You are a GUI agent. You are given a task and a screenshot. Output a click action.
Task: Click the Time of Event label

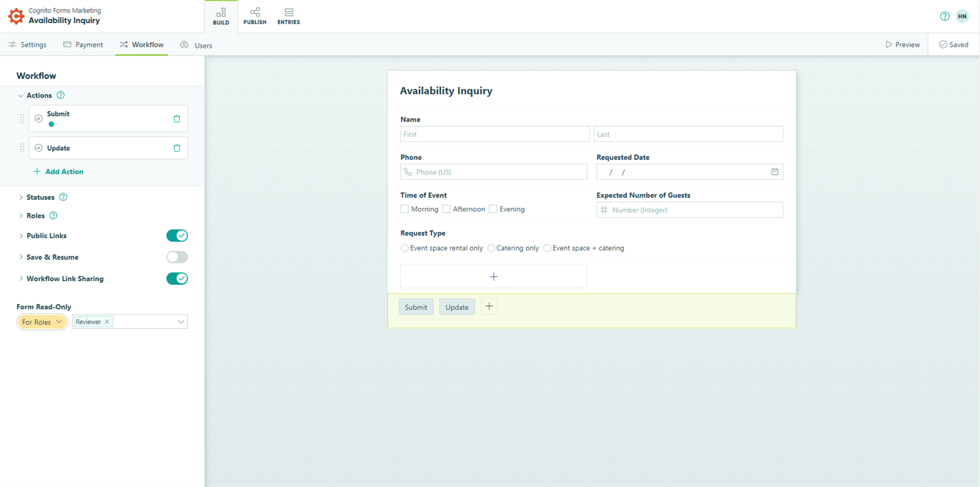(x=424, y=195)
